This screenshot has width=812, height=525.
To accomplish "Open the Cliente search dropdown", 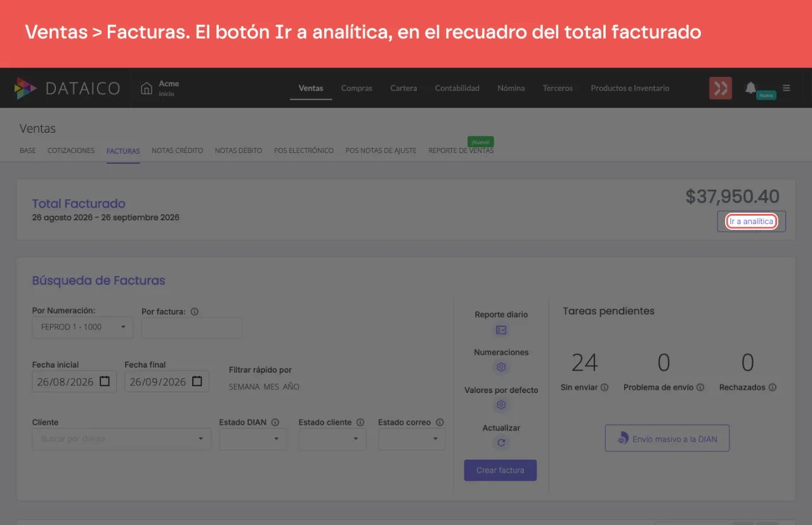I will pos(122,439).
